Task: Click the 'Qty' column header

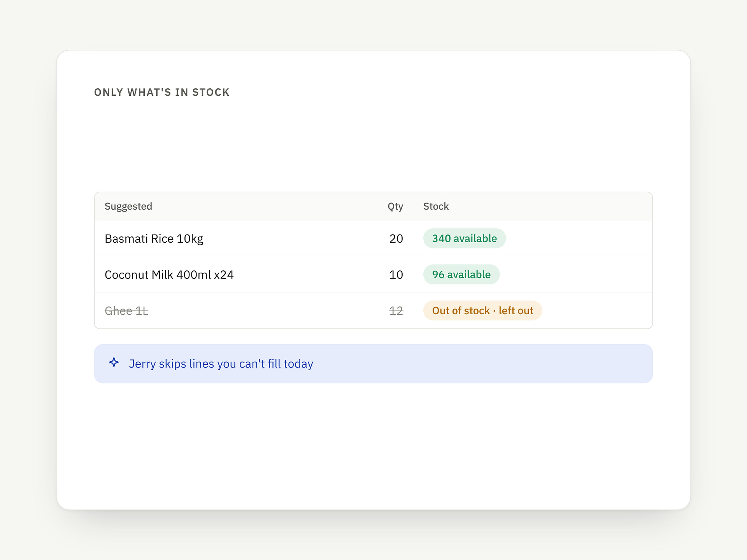Action: coord(395,206)
